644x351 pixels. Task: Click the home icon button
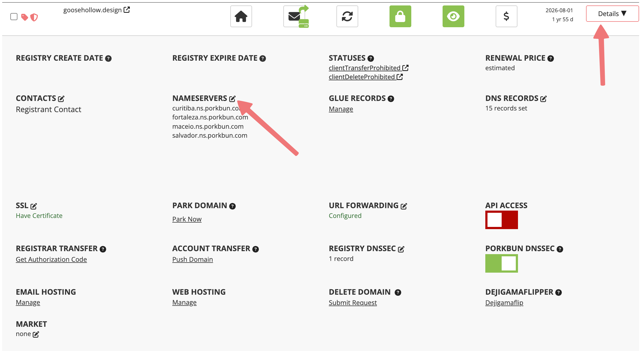pos(241,16)
